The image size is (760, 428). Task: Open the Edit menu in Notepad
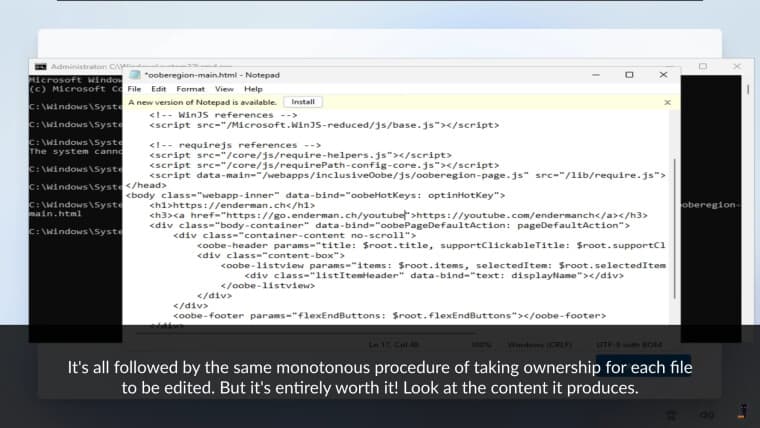coord(158,88)
